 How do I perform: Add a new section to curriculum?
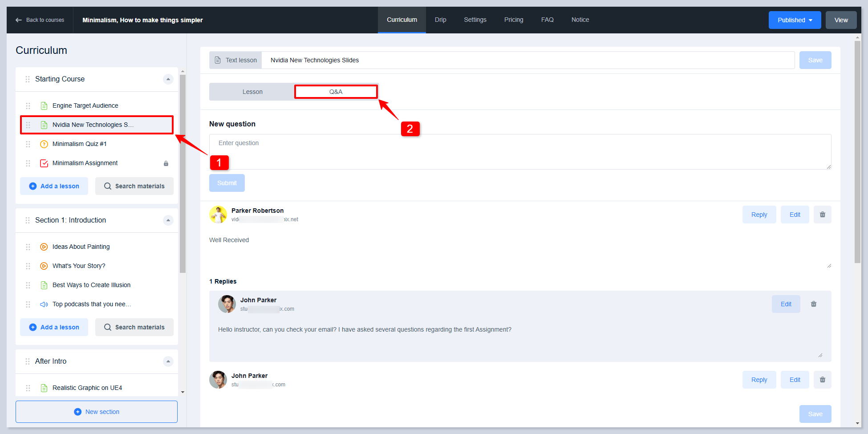(x=97, y=412)
